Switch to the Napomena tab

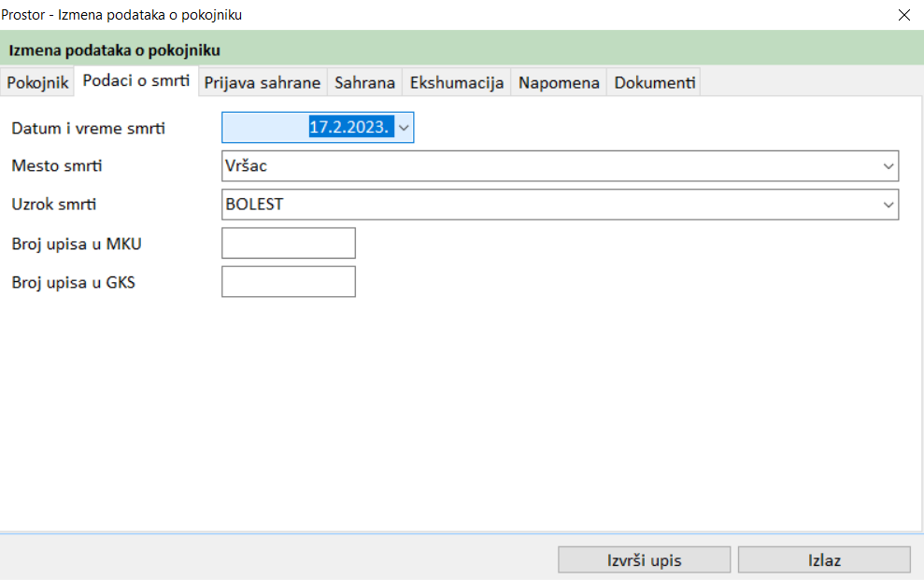tap(559, 82)
